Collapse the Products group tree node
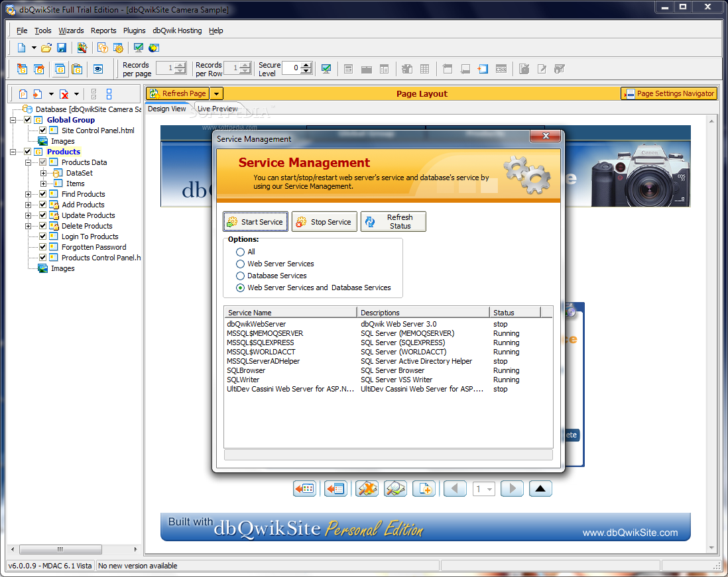Viewport: 728px width, 577px height. tap(13, 152)
